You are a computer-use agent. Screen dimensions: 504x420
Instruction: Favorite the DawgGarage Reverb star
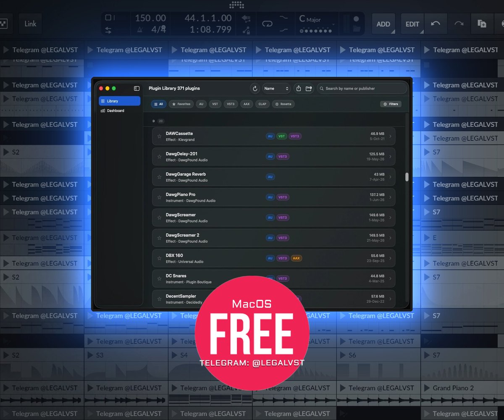point(159,177)
